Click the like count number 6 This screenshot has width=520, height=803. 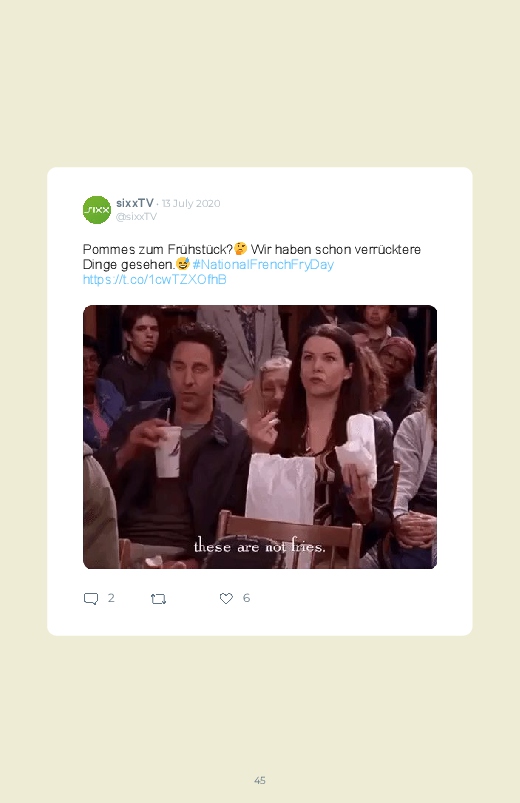[246, 598]
